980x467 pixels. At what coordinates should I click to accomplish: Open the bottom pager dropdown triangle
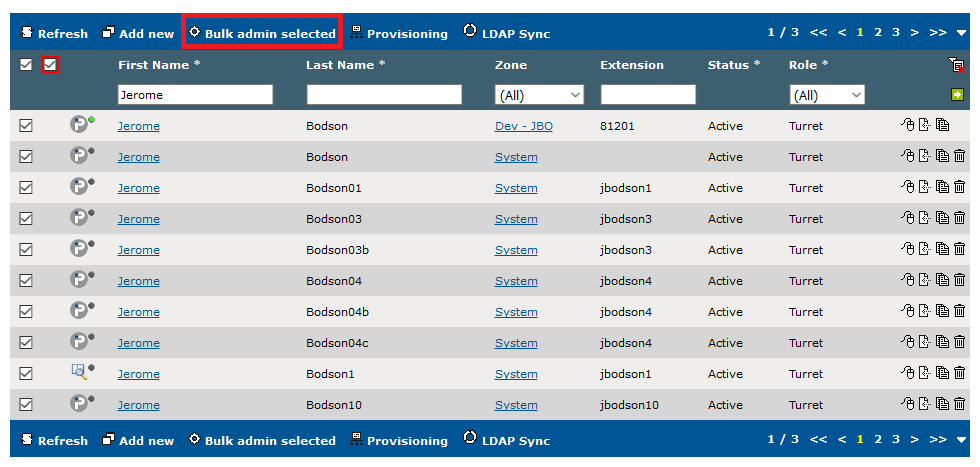click(x=961, y=440)
